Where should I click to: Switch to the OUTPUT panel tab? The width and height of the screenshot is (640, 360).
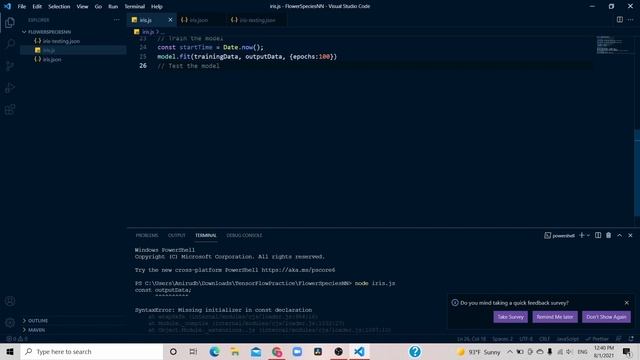tap(177, 236)
